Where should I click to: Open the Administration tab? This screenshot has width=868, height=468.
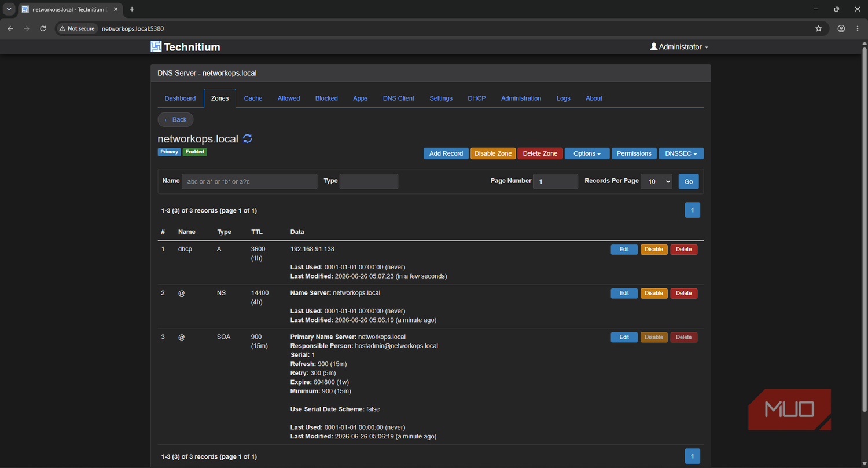[x=521, y=98]
